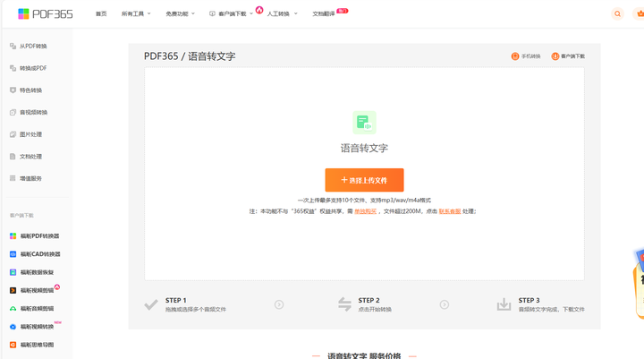Click the 福昕CAD转换器 blue icon
This screenshot has height=359, width=644.
point(13,254)
